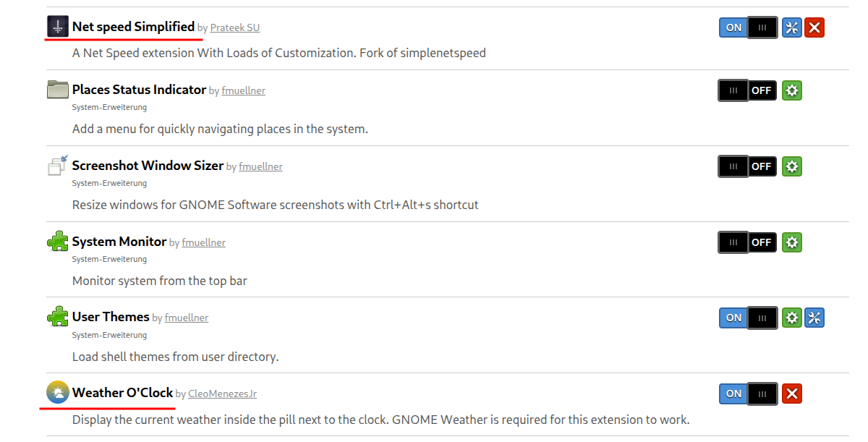Turn on the System Monitor extension
Screen dimensions: 868x442
(x=747, y=242)
